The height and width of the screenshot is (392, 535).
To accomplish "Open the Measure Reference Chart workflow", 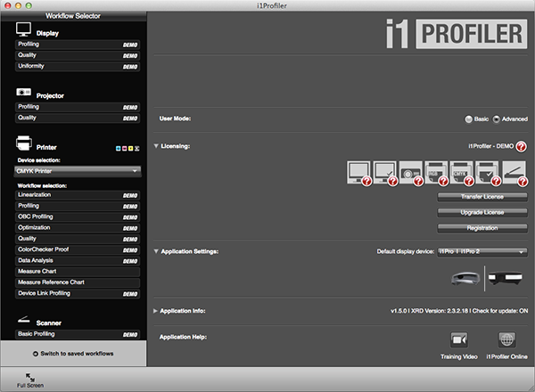I will point(78,282).
